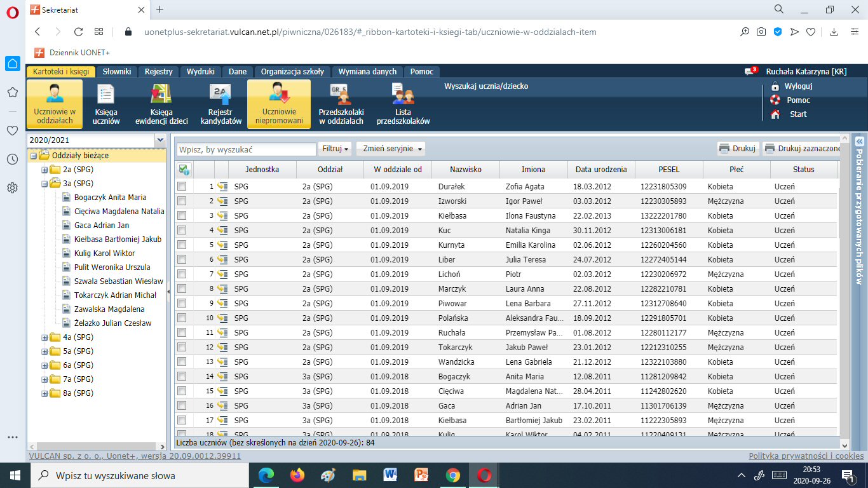The image size is (868, 488).
Task: Switch to the Słowniki tab
Action: [117, 72]
